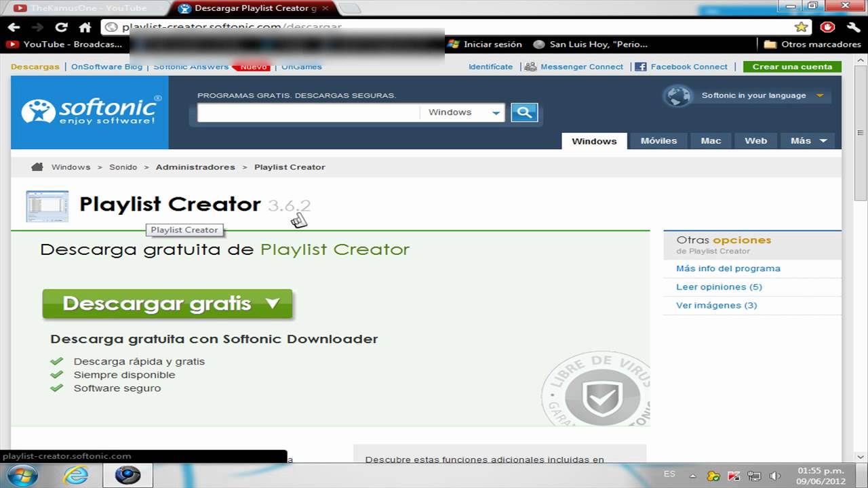Click the Show desktop strip at taskbar end
Image resolution: width=868 pixels, height=488 pixels.
tap(863, 475)
